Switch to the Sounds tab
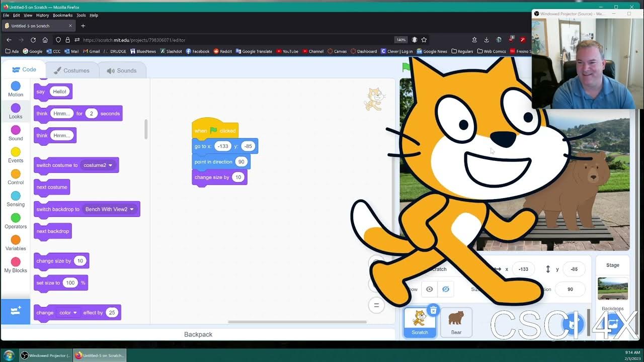Image resolution: width=644 pixels, height=362 pixels. tap(121, 70)
